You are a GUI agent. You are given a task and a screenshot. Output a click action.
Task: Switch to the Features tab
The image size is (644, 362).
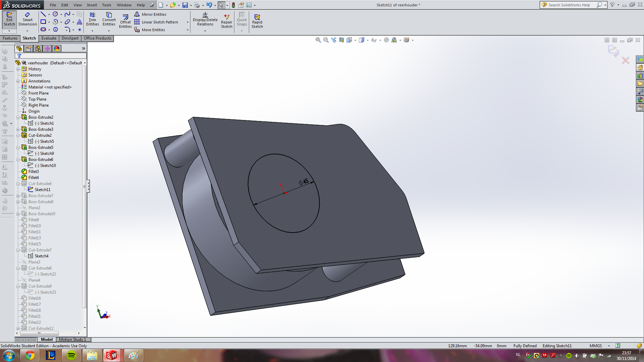point(10,38)
